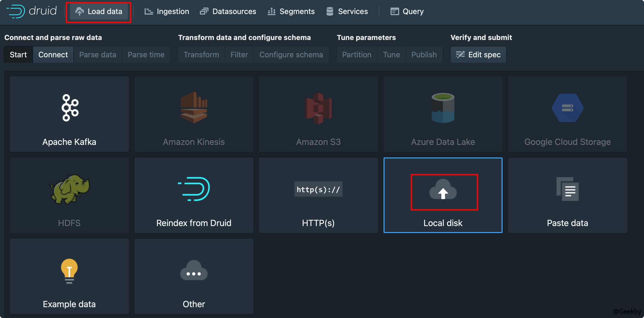Select the Publish step
Screen dimensions: 644x318
click(x=424, y=55)
